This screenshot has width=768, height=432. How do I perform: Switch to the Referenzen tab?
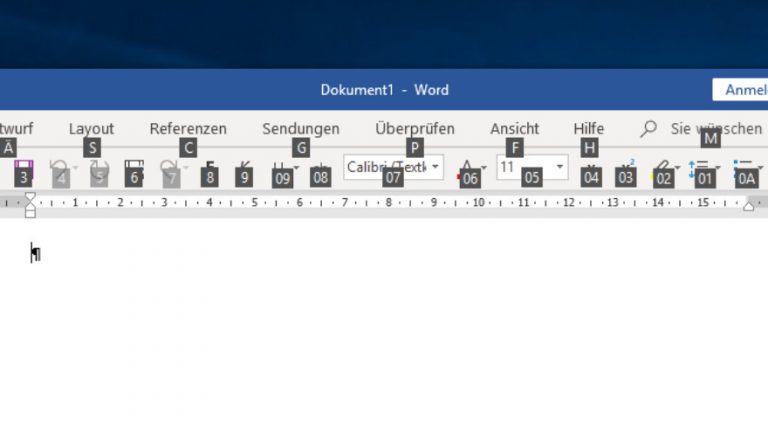coord(188,128)
